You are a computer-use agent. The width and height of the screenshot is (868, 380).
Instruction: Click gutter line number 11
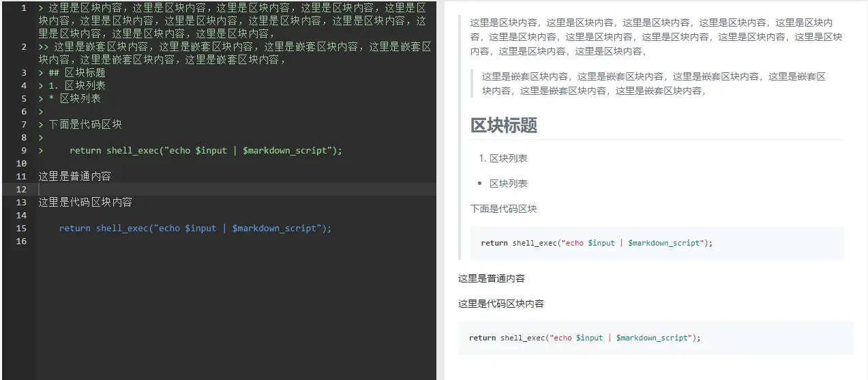(x=21, y=176)
